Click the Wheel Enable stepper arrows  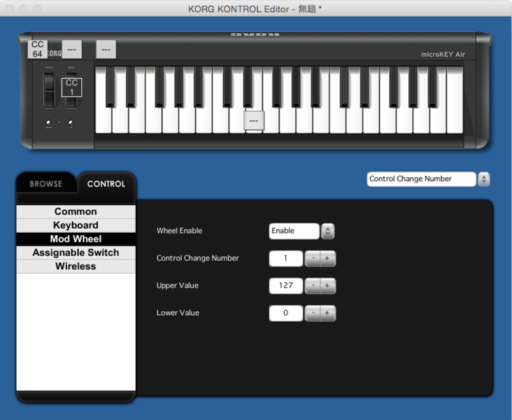tap(328, 231)
